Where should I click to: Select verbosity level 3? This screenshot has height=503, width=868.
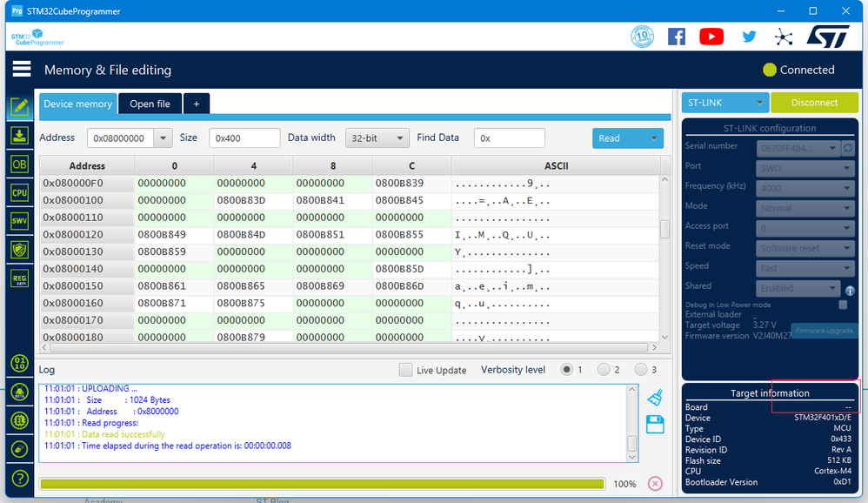click(x=640, y=370)
